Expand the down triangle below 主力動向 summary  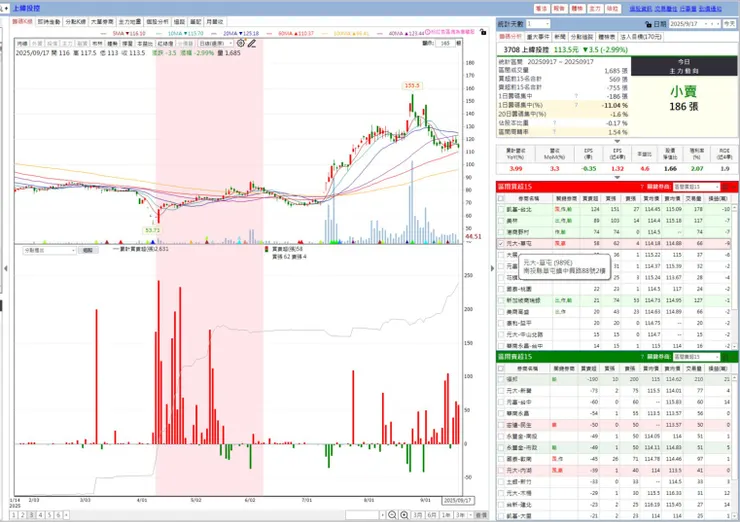617,141
